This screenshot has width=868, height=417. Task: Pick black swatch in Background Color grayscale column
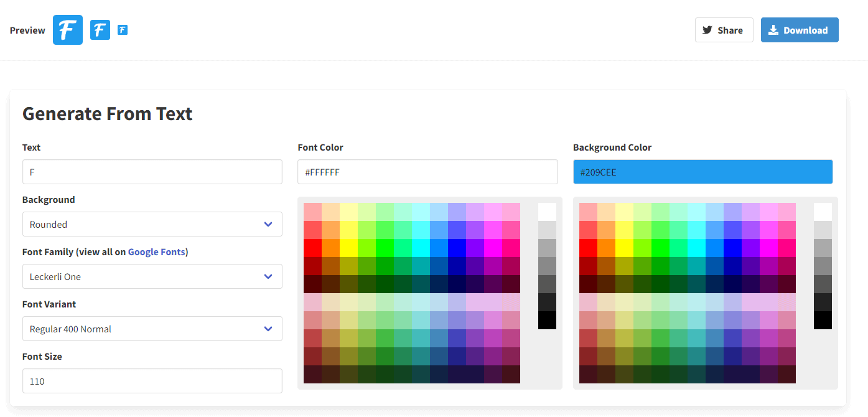823,320
